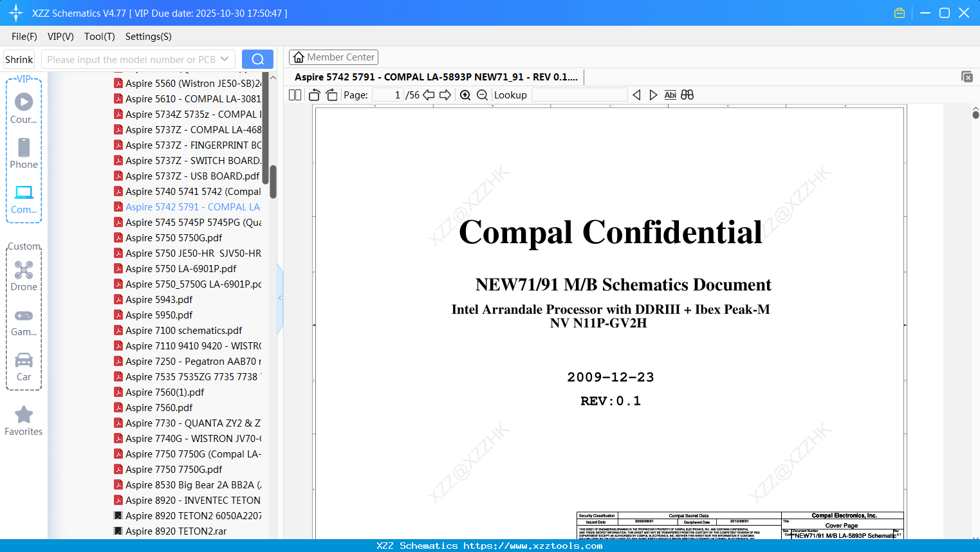
Task: Open Aspire 5750 JE50-HR SJV50-HR file
Action: click(188, 253)
